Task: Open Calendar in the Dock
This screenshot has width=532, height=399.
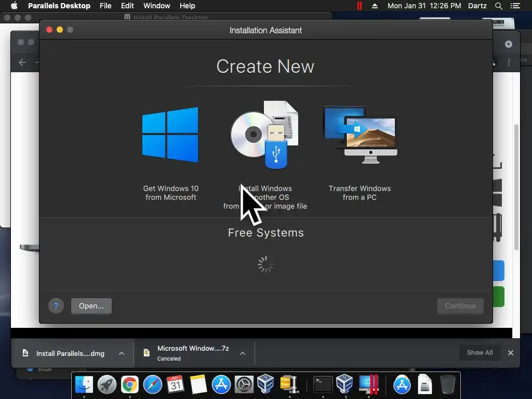Action: click(176, 384)
